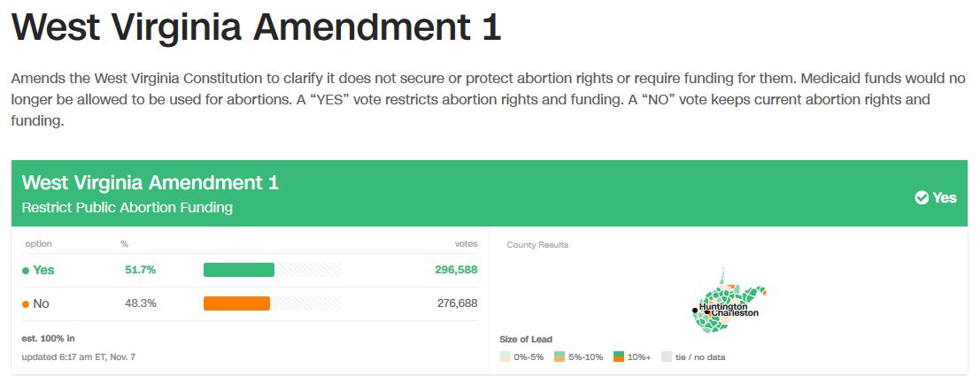Click the white checkmark icon beside Yes

pyautogui.click(x=922, y=197)
